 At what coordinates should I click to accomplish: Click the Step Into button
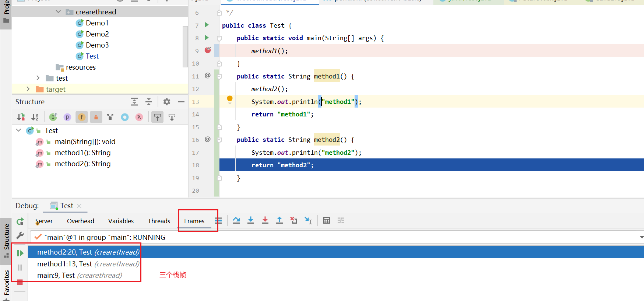pos(251,220)
